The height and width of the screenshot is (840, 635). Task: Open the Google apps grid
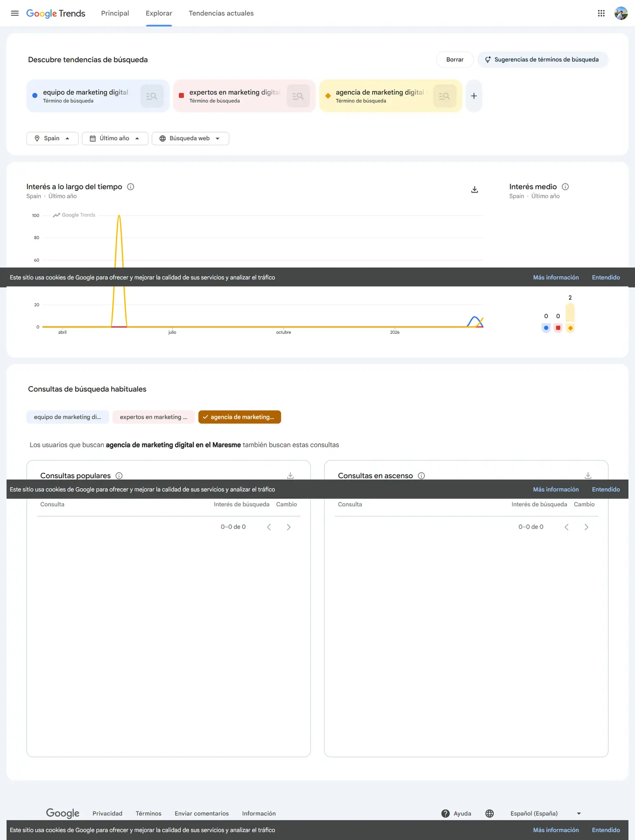(601, 13)
